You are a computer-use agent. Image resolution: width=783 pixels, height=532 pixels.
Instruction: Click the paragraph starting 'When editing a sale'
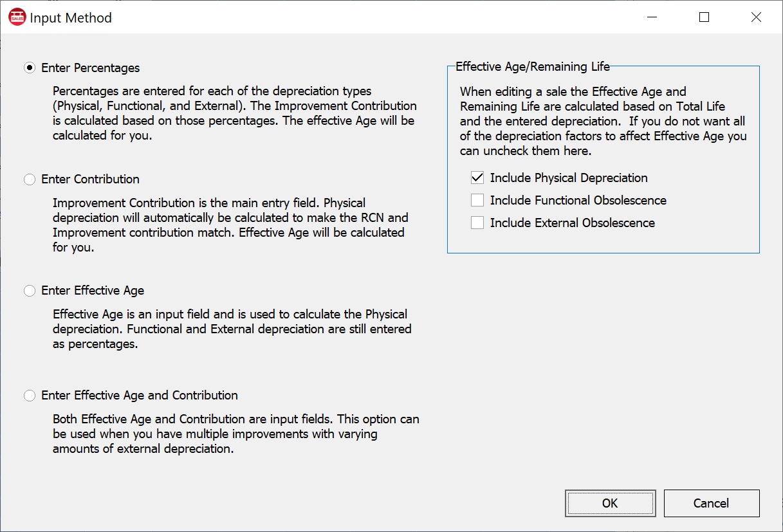click(603, 122)
